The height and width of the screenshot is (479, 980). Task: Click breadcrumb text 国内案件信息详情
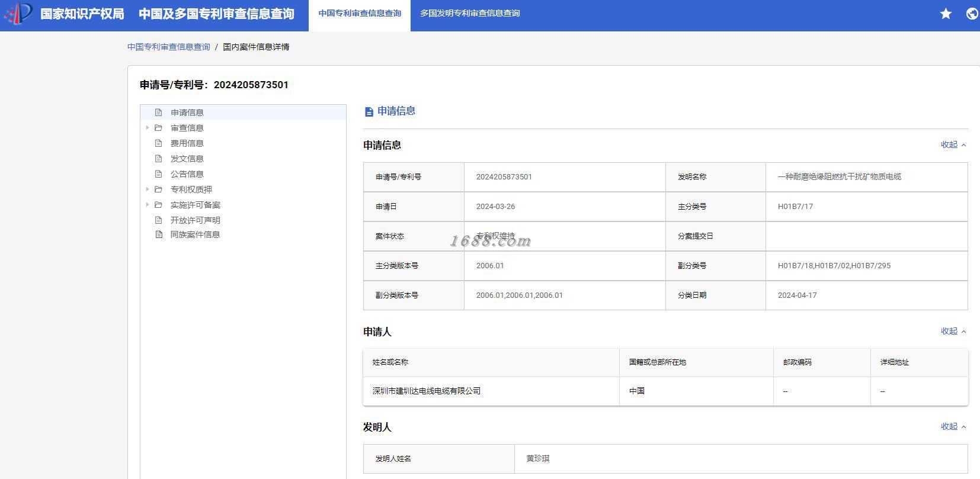pos(256,47)
